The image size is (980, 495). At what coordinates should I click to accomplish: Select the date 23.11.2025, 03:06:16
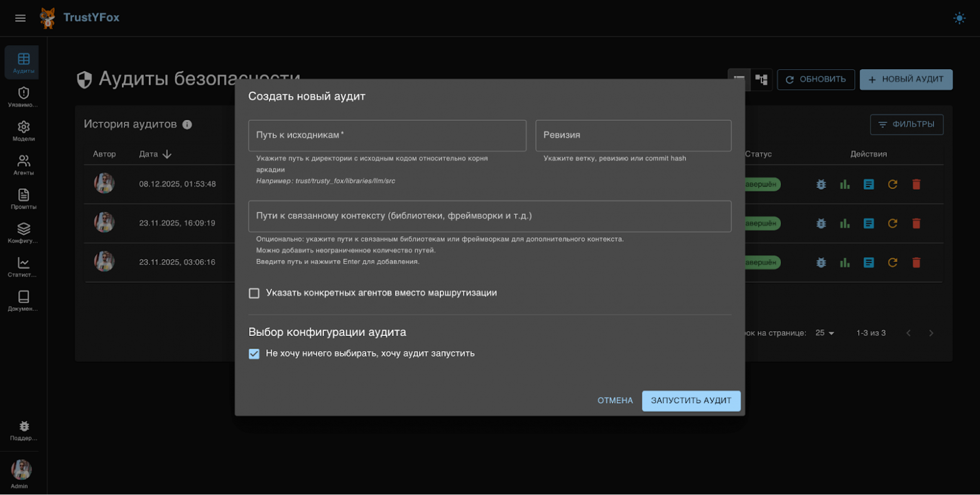pos(177,262)
